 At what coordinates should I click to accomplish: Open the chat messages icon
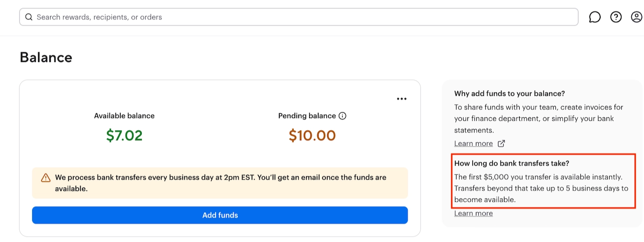tap(595, 17)
